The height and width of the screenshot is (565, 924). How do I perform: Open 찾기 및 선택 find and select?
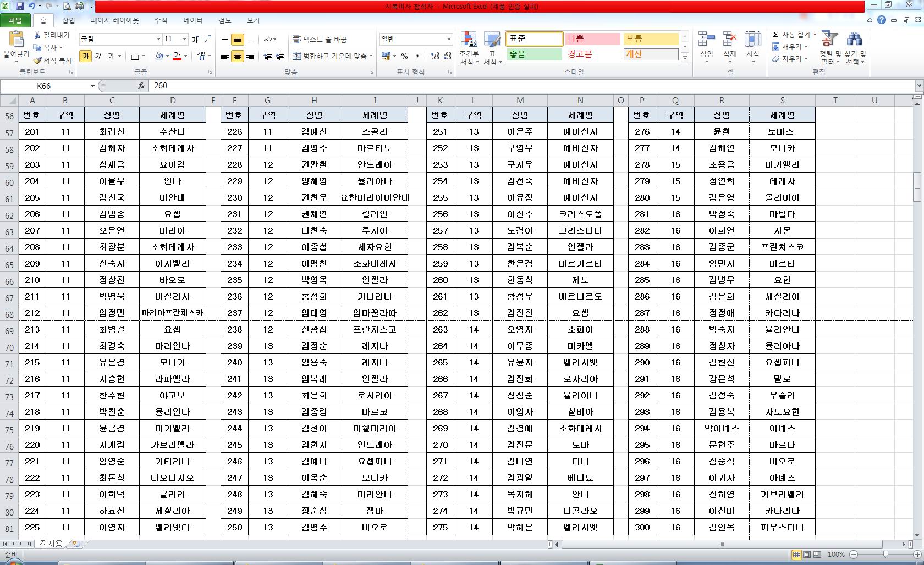(x=855, y=48)
